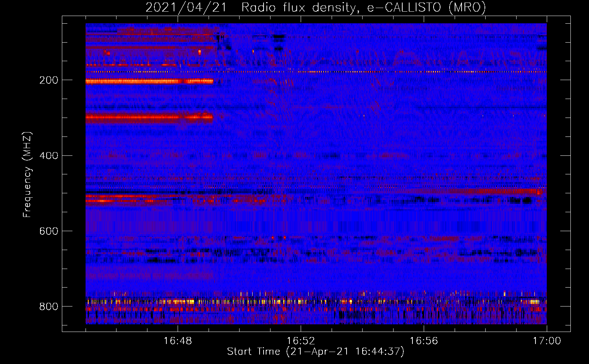Click the 16:52 time tick label
Image resolution: width=589 pixels, height=364 pixels.
coord(301,341)
